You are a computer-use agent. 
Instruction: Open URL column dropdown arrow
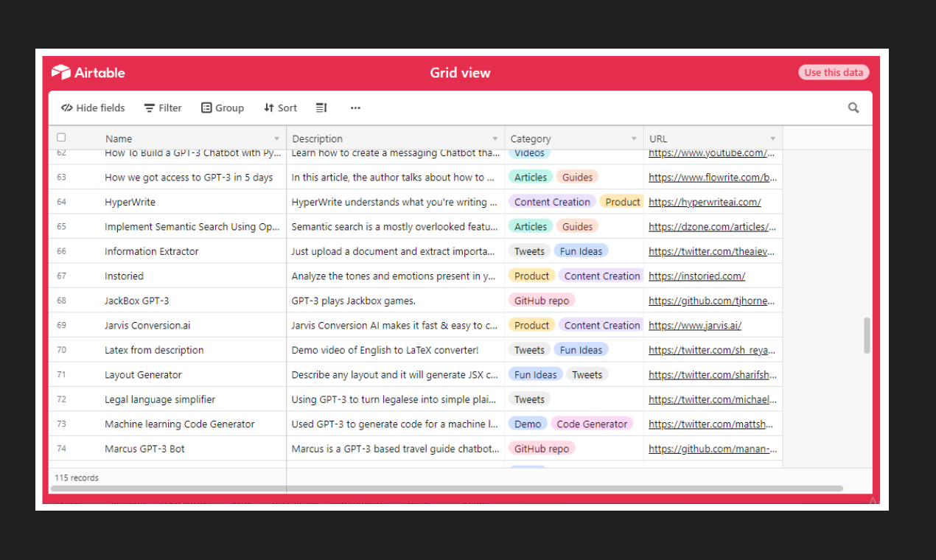click(773, 139)
